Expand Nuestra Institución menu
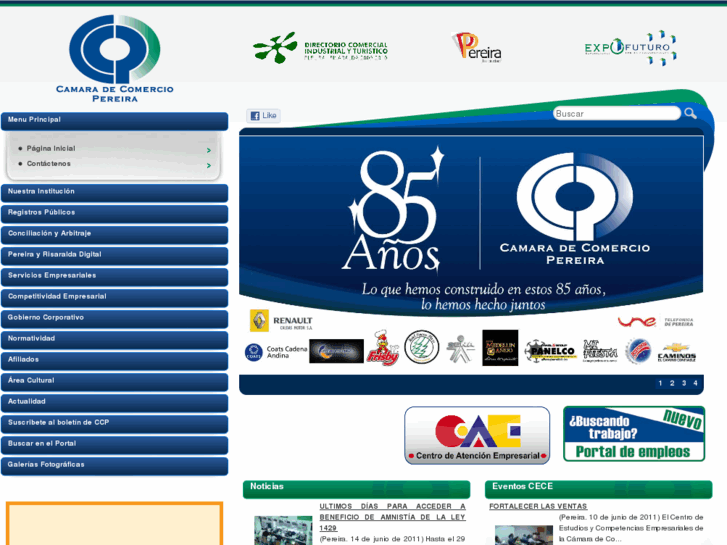This screenshot has height=545, width=727. (x=115, y=192)
